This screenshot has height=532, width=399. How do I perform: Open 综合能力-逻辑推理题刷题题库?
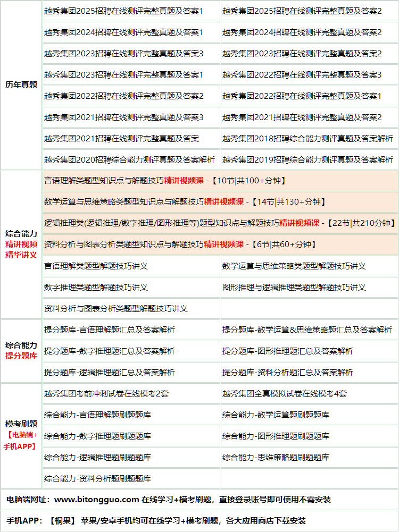point(97,458)
